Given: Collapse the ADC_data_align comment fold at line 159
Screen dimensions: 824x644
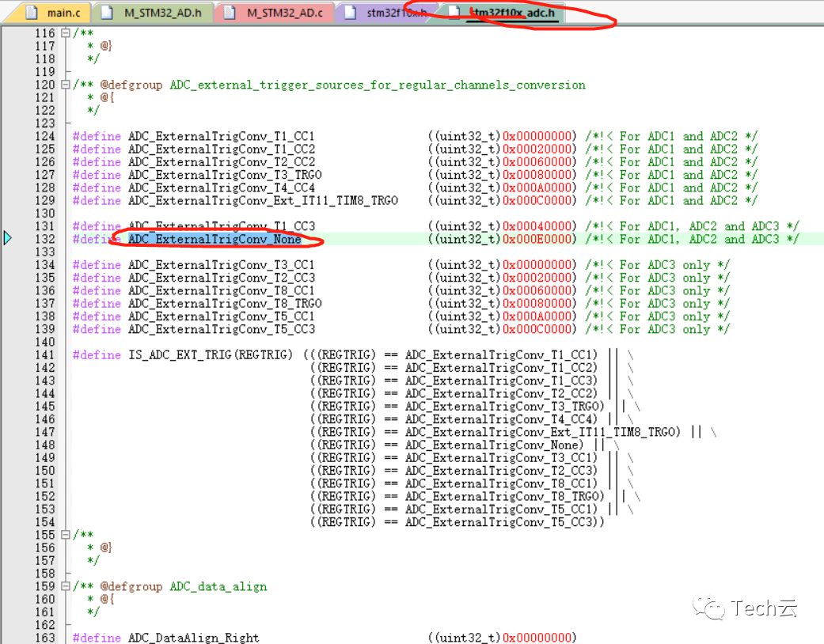Looking at the screenshot, I should (66, 585).
